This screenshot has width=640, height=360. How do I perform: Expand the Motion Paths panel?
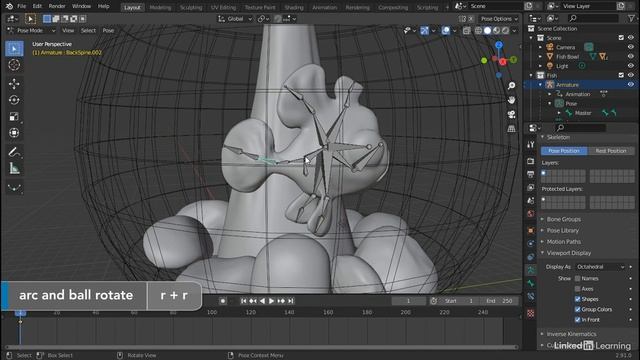[x=563, y=242]
